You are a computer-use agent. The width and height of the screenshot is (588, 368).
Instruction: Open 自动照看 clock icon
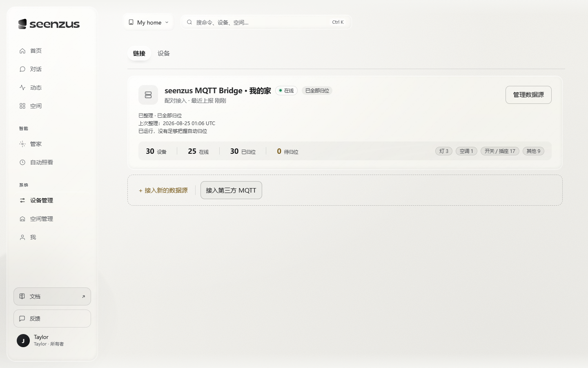coord(22,162)
